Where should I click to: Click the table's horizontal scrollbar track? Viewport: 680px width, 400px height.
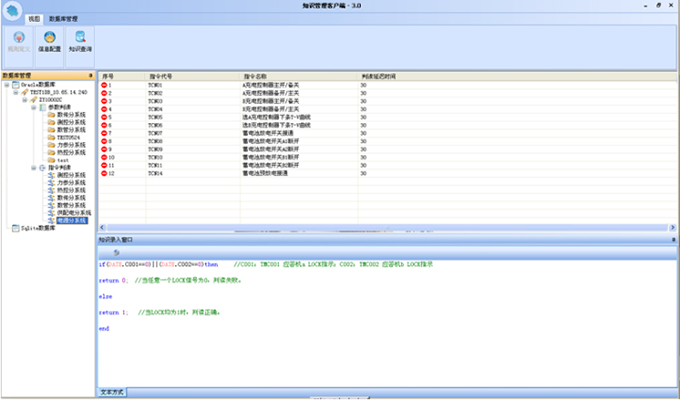(x=387, y=227)
